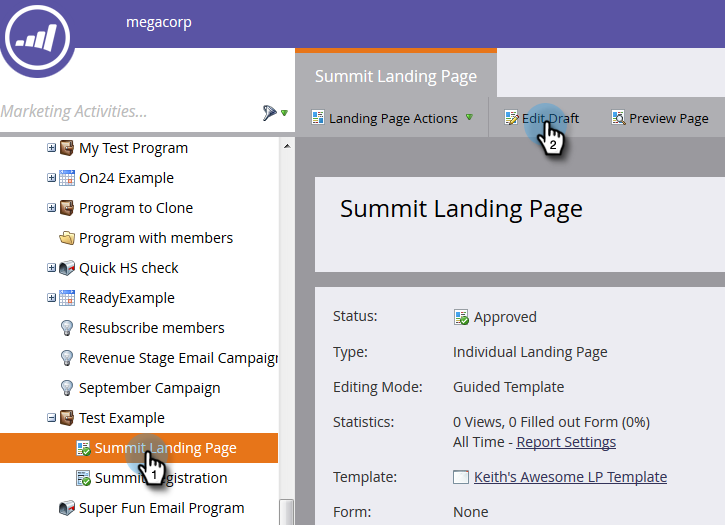Select ReadyExample in tree
Viewport: 725px width, 525px height.
tap(127, 298)
